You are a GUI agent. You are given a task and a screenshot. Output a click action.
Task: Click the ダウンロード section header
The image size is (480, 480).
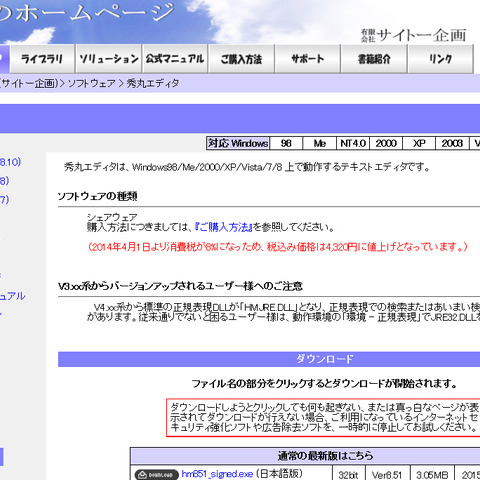coord(269,359)
